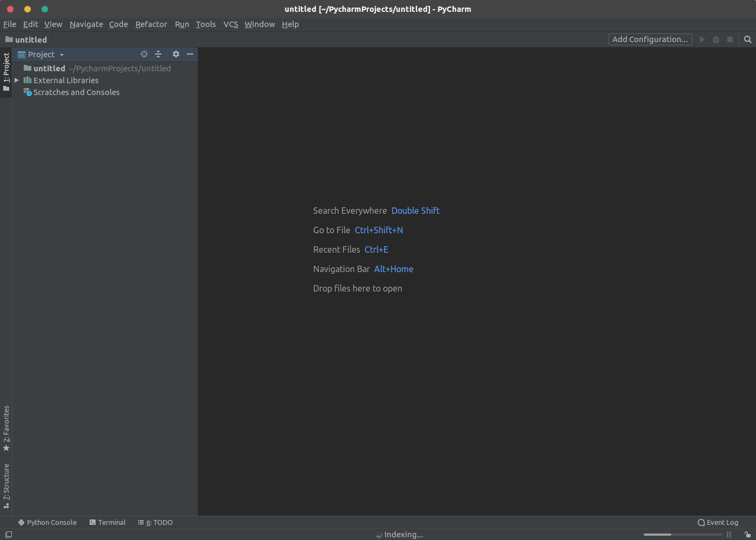This screenshot has height=540, width=756.
Task: Open the Project view dropdown
Action: [x=62, y=55]
